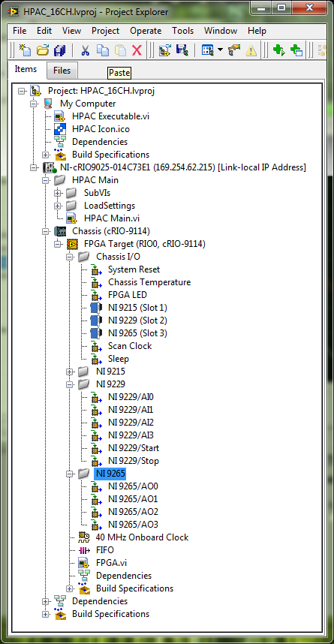Switch to the Files tab
Screen dimensions: 334x644
tap(62, 71)
